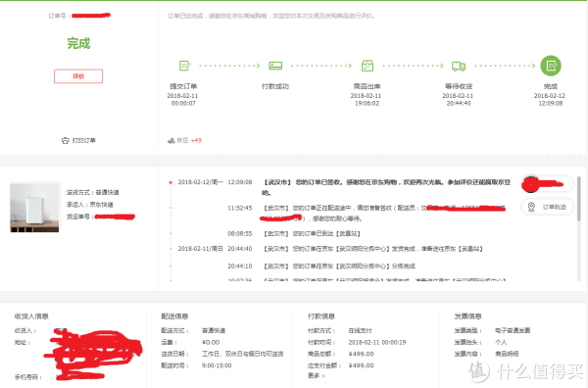Click the 电子普通发票 invoice type text
The image size is (588, 388).
point(513,330)
